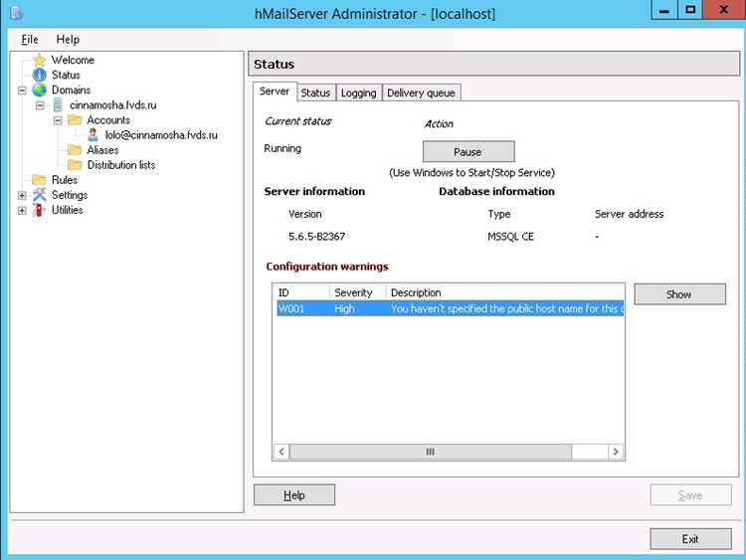Click the Settings tools icon

click(39, 195)
